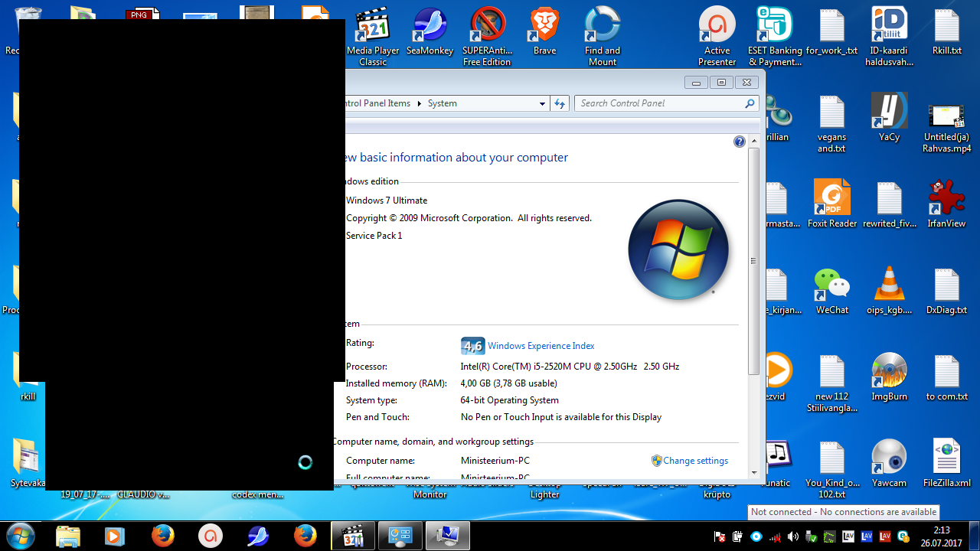Viewport: 980px width, 551px height.
Task: Click the volume speaker icon in tray
Action: tap(792, 536)
